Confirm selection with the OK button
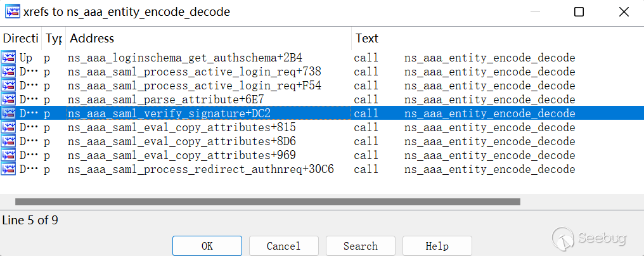 (207, 246)
